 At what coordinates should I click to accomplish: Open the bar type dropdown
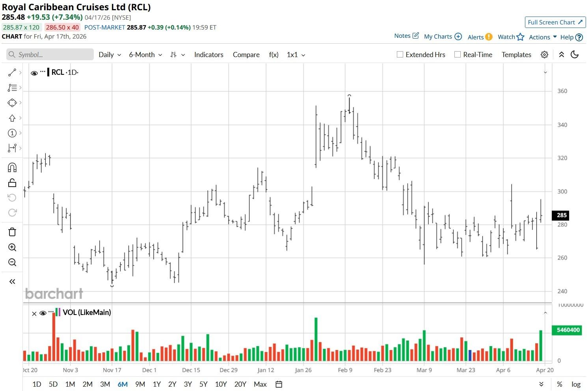point(177,55)
